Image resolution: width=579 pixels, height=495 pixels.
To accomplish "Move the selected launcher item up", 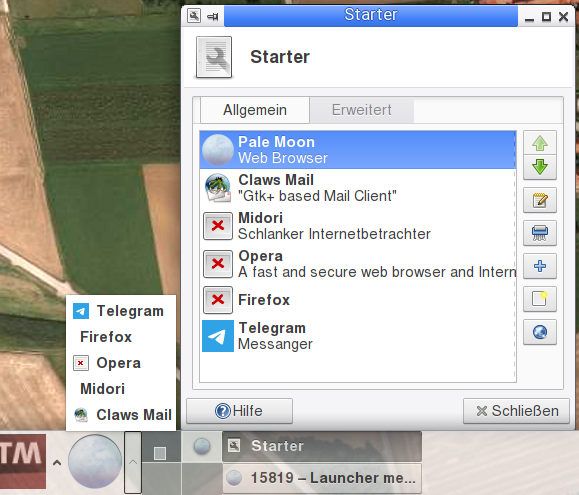I will pyautogui.click(x=539, y=143).
